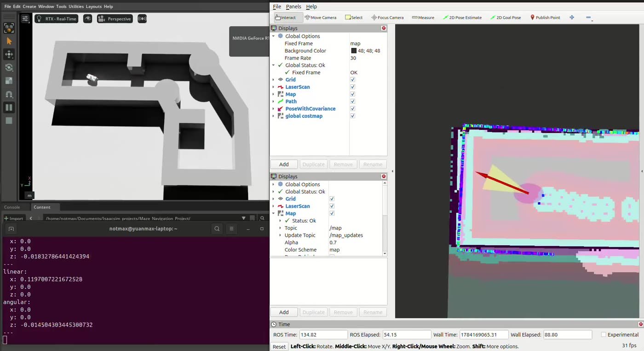644x351 pixels.
Task: Open the Panels menu in RViz
Action: point(293,6)
